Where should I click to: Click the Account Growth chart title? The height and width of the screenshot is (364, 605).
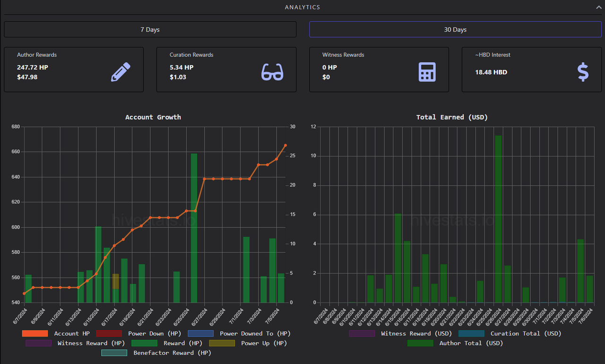pos(153,117)
